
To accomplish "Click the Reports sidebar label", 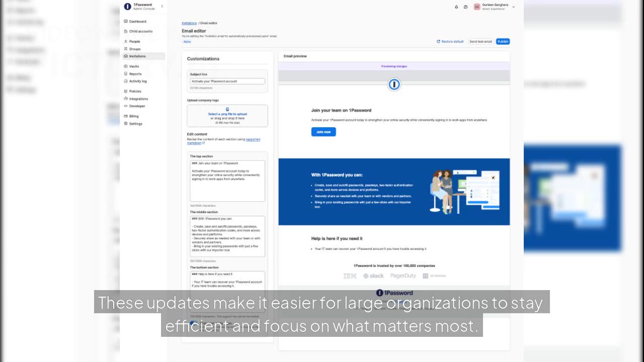I will click(135, 74).
